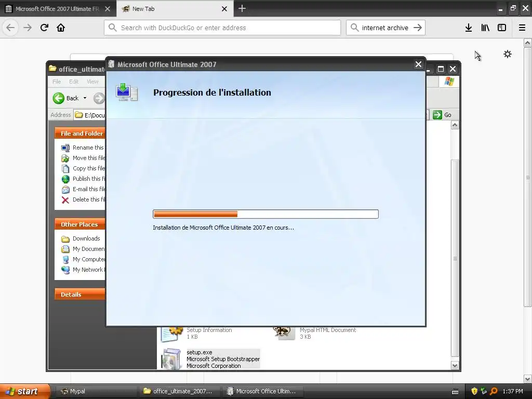Click the browser page scroll down arrow

pos(528,379)
